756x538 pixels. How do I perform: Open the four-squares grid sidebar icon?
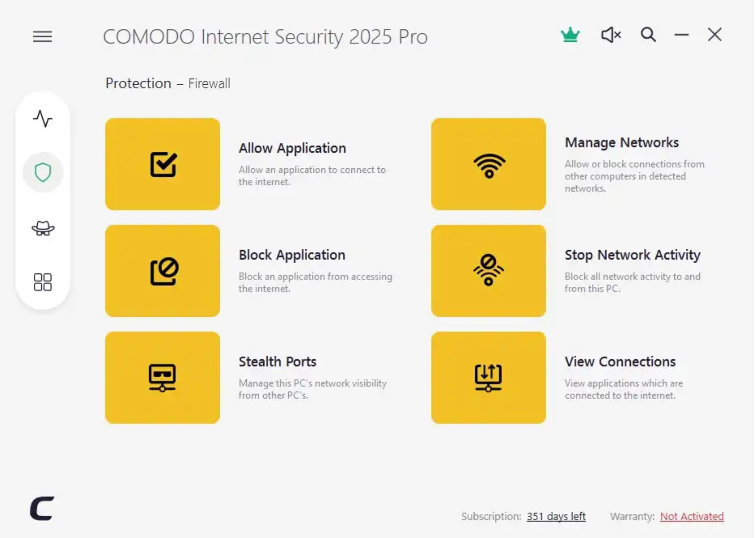tap(43, 282)
